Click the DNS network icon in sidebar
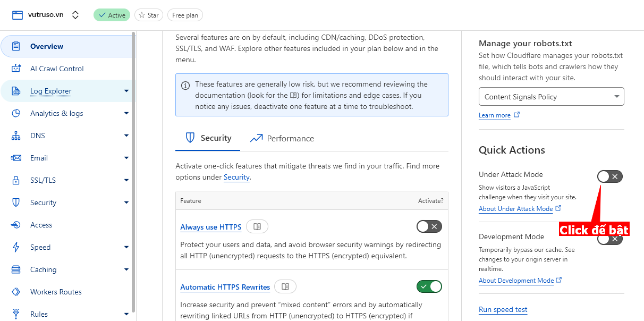This screenshot has height=321, width=644. tap(16, 136)
